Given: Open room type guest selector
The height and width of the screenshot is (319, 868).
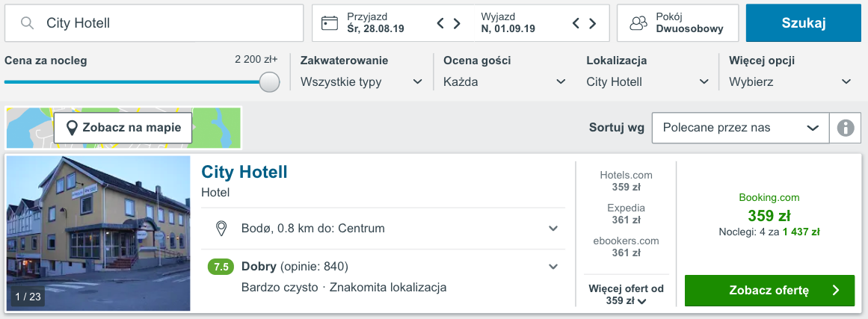Looking at the screenshot, I should [677, 23].
